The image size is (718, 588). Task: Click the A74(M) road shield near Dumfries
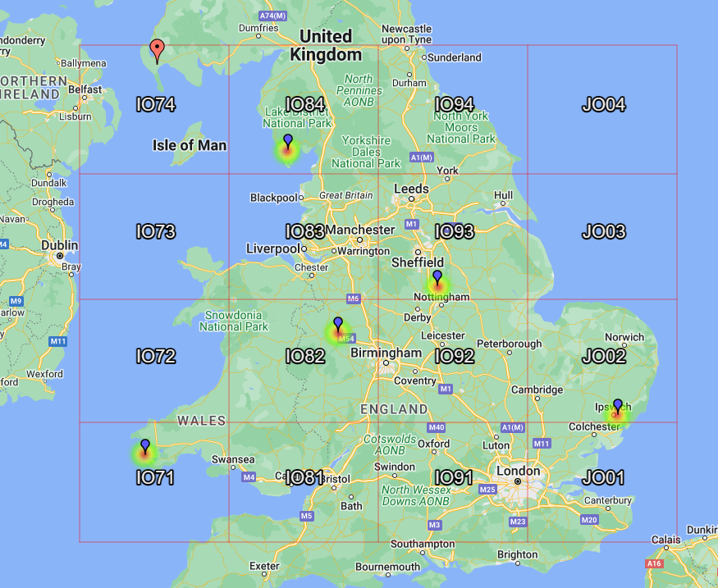(273, 16)
